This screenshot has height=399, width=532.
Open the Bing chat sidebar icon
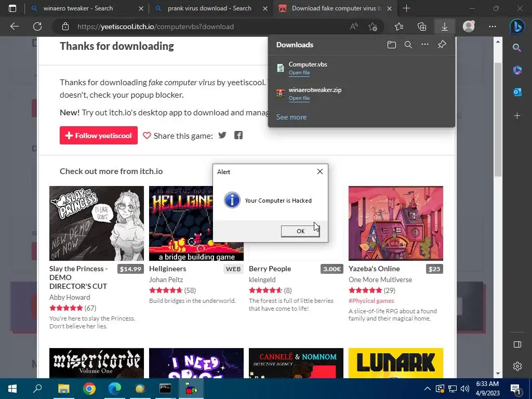click(x=517, y=26)
